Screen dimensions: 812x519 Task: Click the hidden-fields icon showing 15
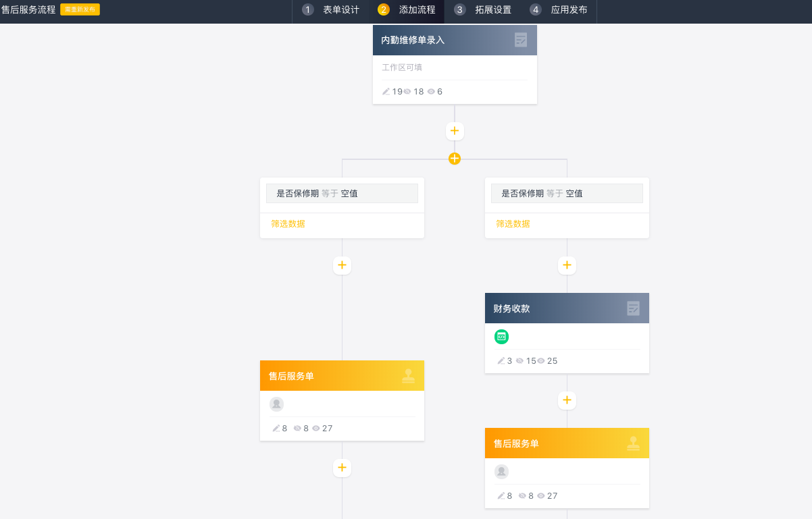[x=519, y=361]
